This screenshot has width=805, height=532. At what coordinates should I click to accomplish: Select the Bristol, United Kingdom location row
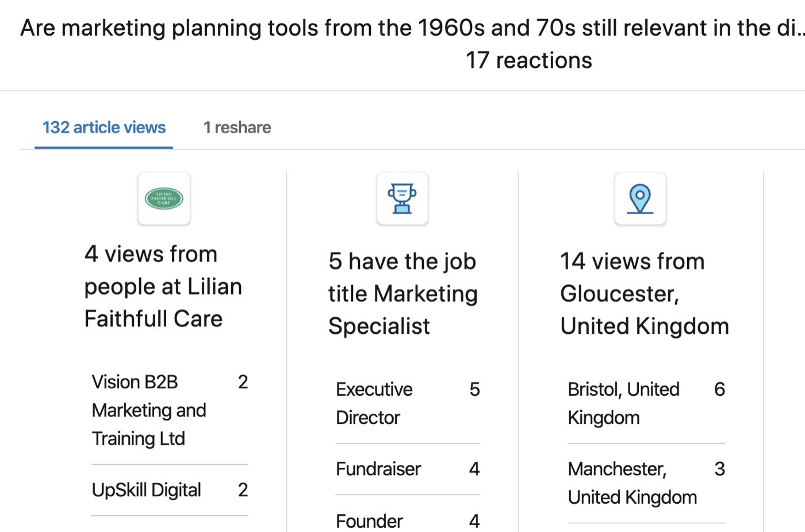click(646, 403)
